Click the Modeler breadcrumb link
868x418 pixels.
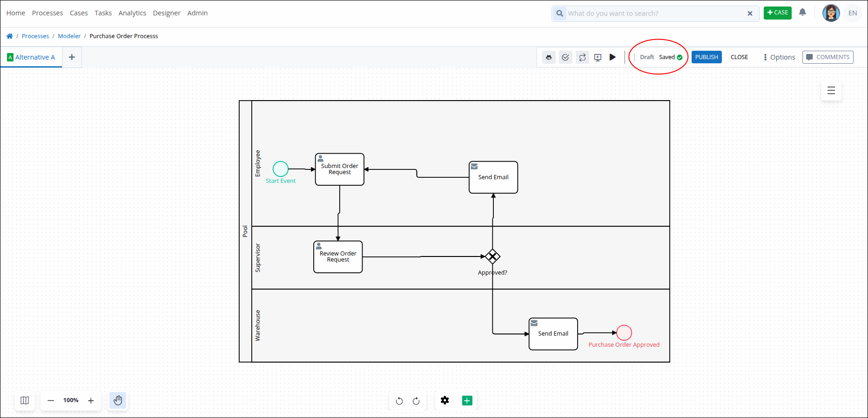[x=69, y=36]
